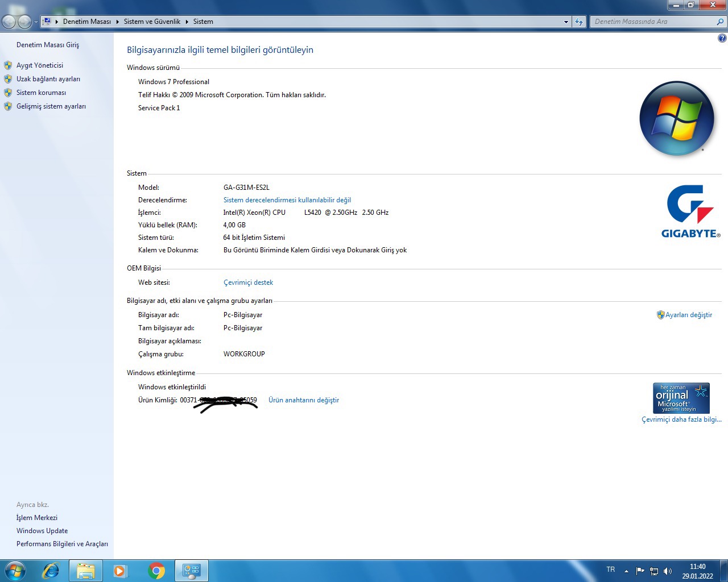
Task: Open Help with the blue question mark
Action: [x=722, y=38]
